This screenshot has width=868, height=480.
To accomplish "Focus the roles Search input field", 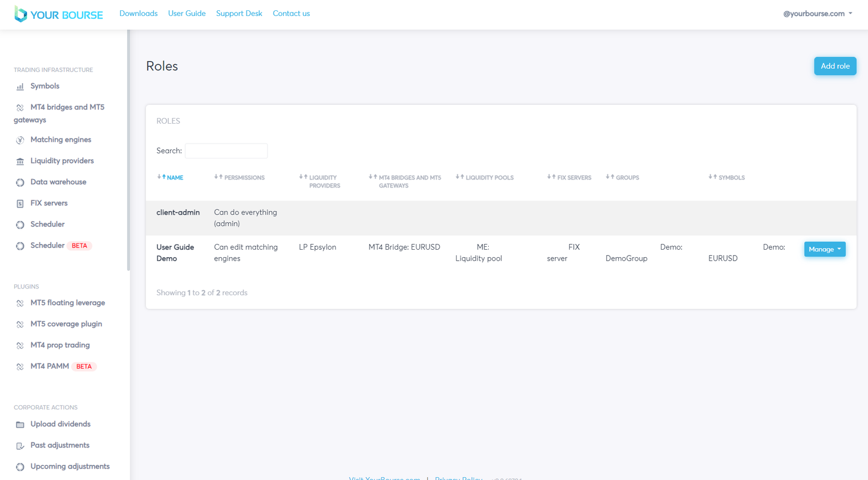I will [226, 150].
